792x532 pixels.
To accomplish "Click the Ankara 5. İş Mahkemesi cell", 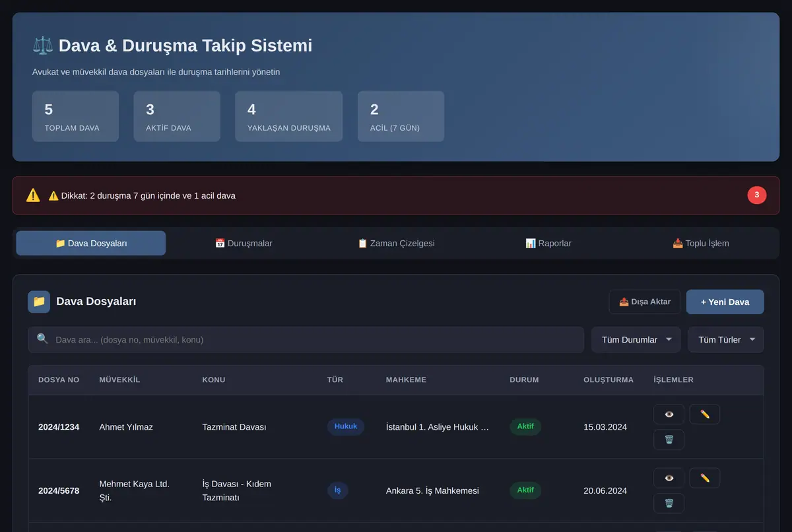I will coord(432,491).
